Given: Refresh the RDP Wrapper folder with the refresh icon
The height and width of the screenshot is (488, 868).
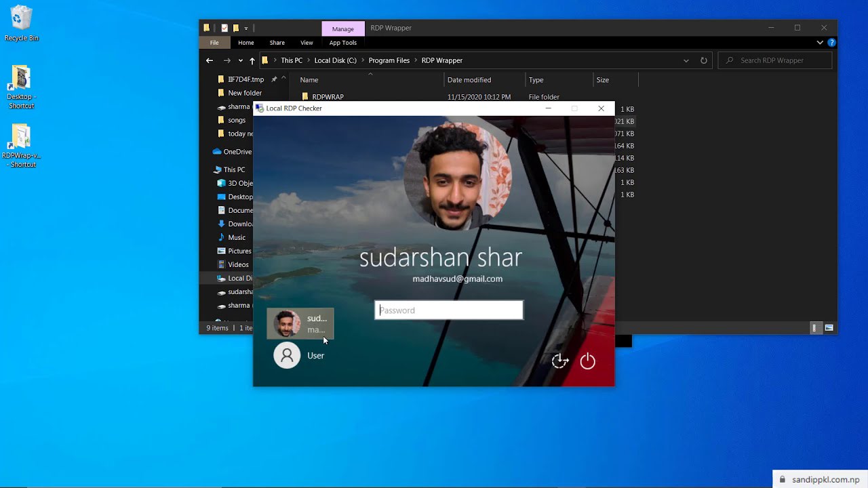Looking at the screenshot, I should pyautogui.click(x=704, y=60).
